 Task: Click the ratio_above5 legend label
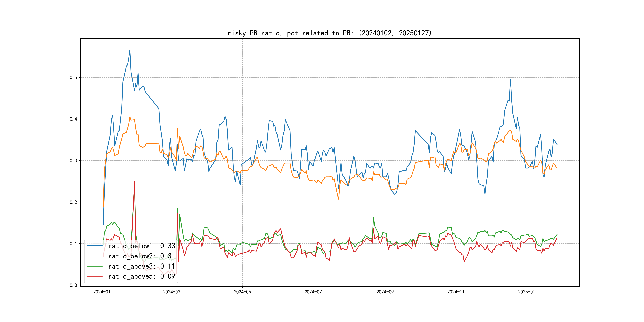(141, 276)
